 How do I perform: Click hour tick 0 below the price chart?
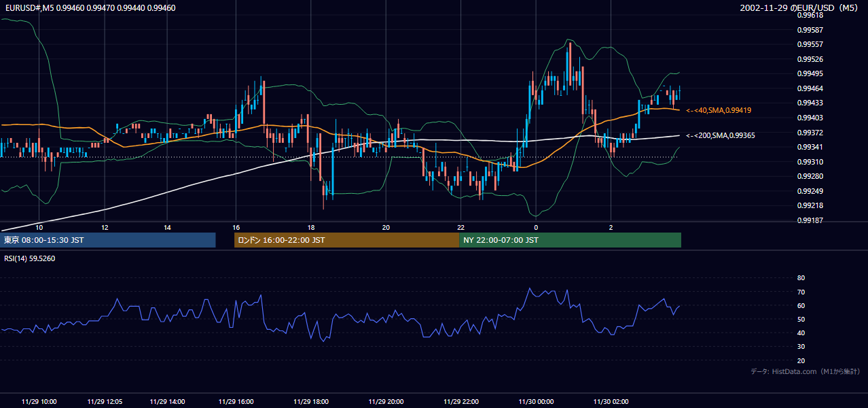536,227
